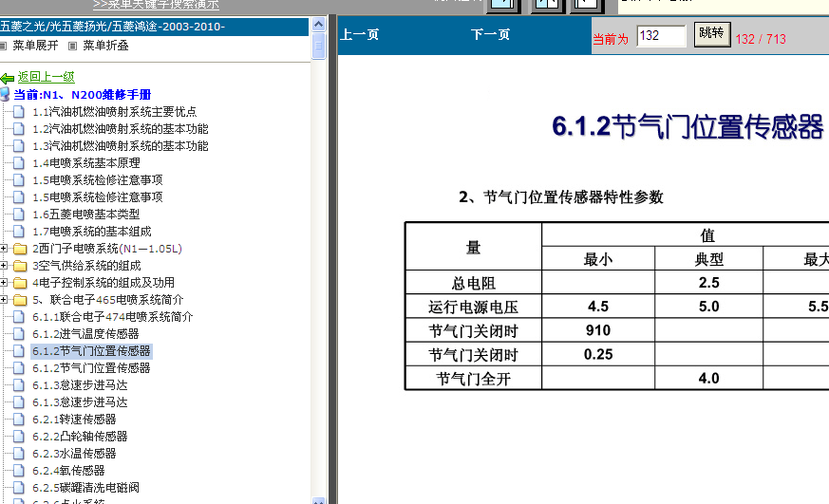
Task: Click the 节气门全开 table cell
Action: click(x=474, y=379)
